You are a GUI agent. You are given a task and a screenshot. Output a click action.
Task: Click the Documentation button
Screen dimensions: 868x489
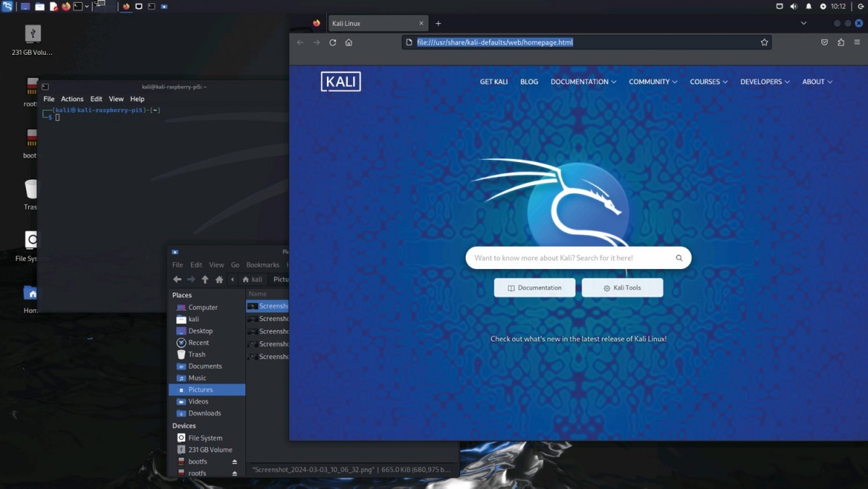point(535,288)
